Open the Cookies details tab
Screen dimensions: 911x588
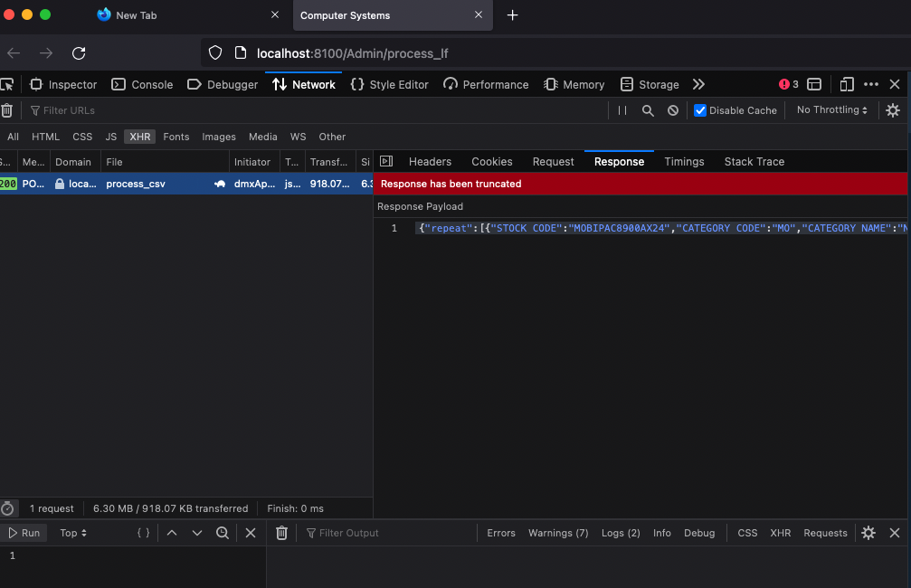[x=491, y=162]
